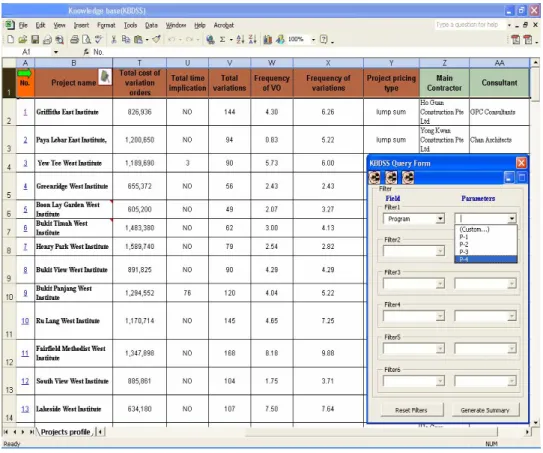Click the Generate Summary button
Viewport: 543px width, 453px height.
coord(485,410)
